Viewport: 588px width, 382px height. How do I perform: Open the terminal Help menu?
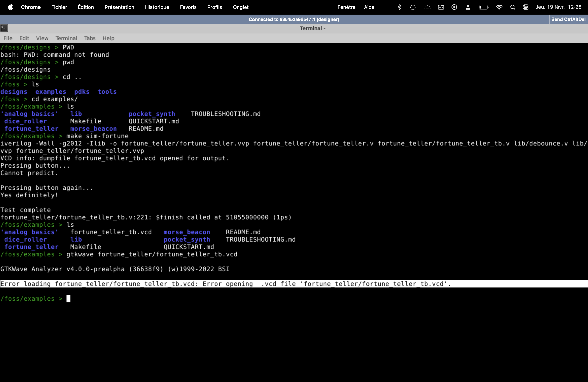tap(108, 38)
